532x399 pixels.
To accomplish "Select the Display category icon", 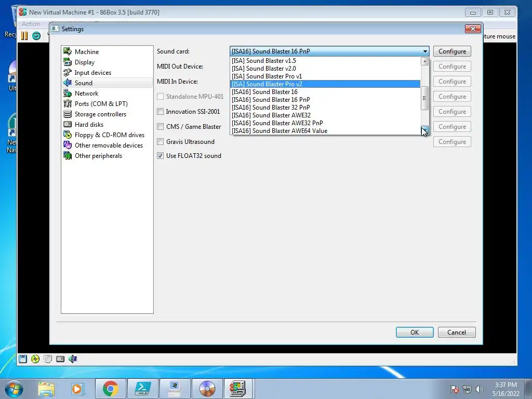I will tap(68, 62).
